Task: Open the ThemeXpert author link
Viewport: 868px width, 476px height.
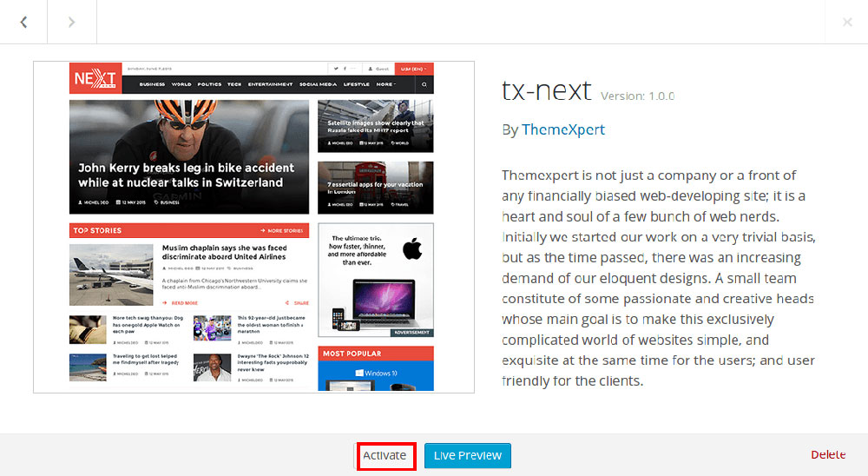Action: tap(563, 129)
